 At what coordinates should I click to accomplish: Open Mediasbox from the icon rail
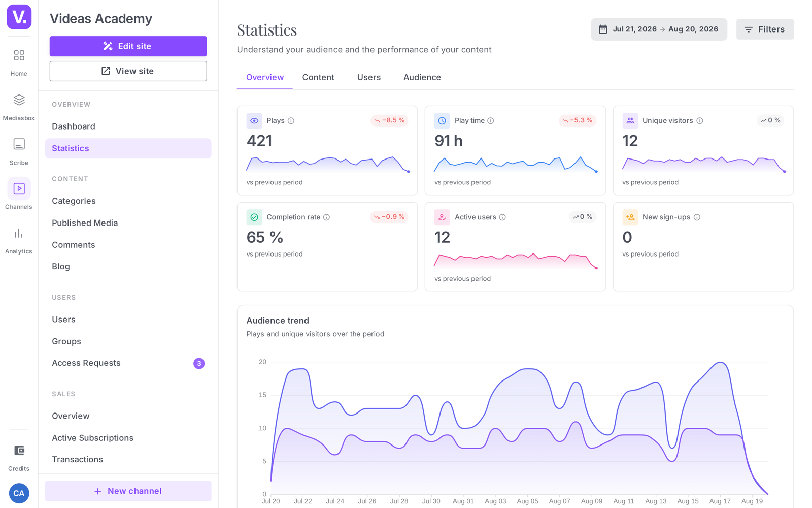click(x=19, y=107)
